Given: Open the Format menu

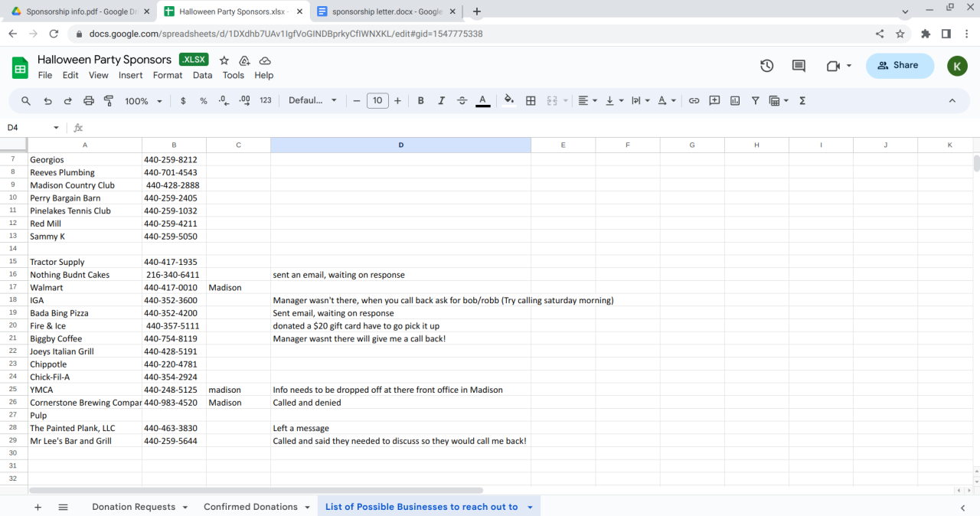Looking at the screenshot, I should click(x=168, y=75).
